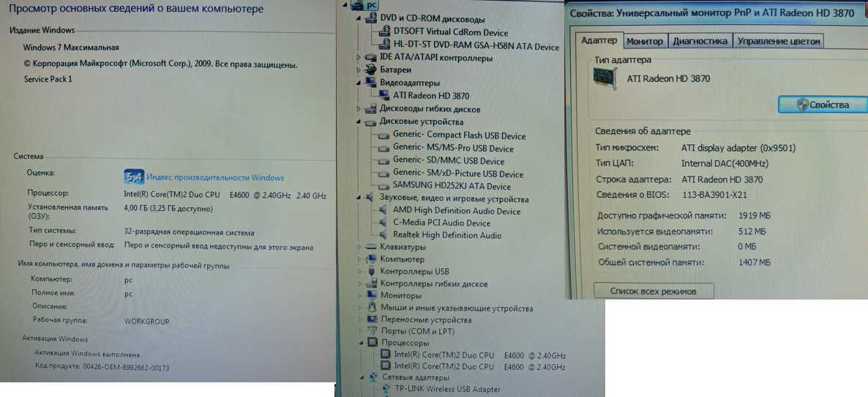Click Internal DAC(400MHz) value
The image size is (868, 397).
(x=725, y=163)
